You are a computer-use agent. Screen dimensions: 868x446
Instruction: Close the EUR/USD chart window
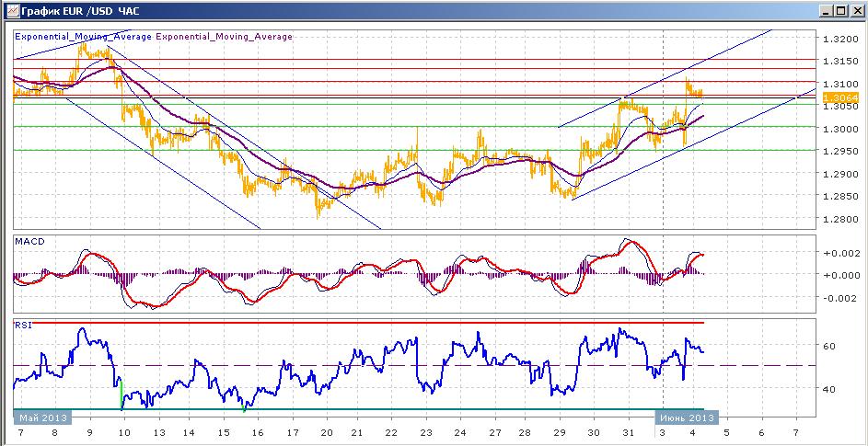click(855, 10)
